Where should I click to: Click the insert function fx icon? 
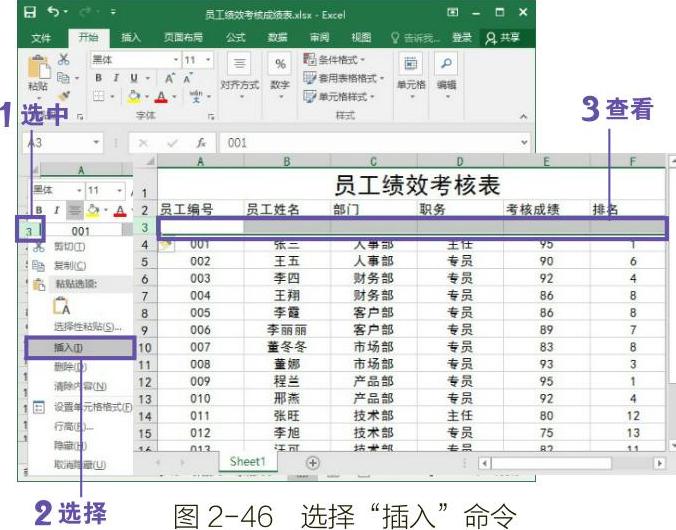click(x=200, y=143)
